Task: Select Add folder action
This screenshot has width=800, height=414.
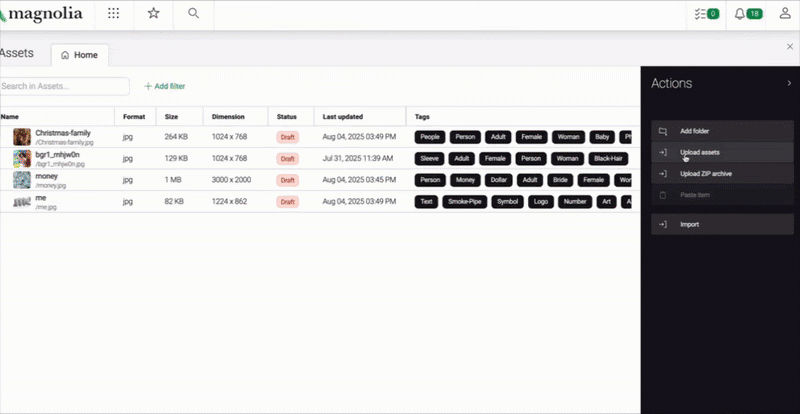Action: tap(694, 131)
